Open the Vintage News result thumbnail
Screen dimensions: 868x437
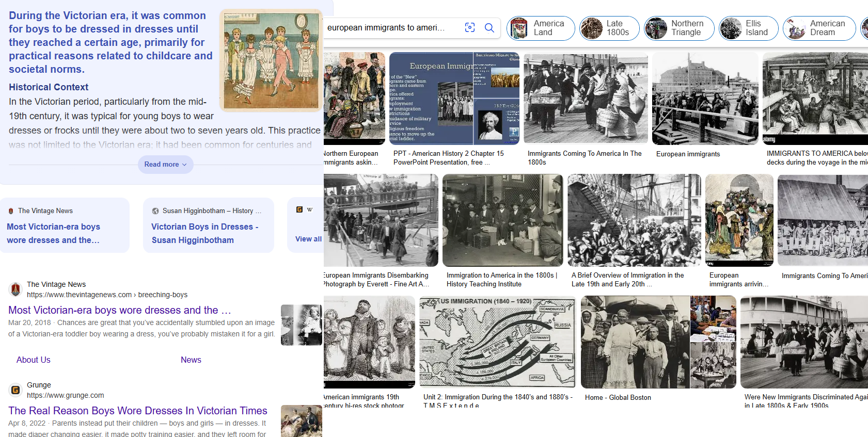tap(302, 325)
